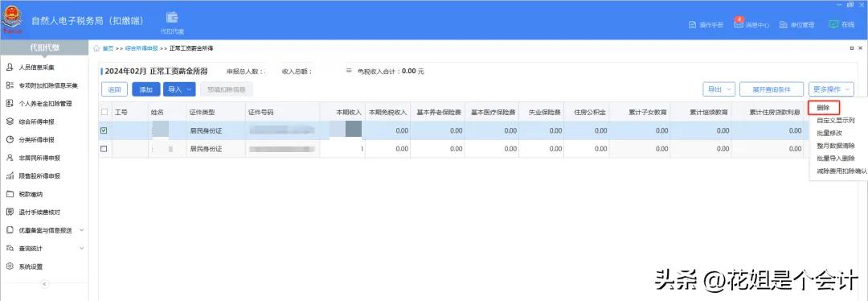Follow the 综合所得申报 breadcrumb link
Viewport: 868px width, 301px height.
click(x=141, y=48)
